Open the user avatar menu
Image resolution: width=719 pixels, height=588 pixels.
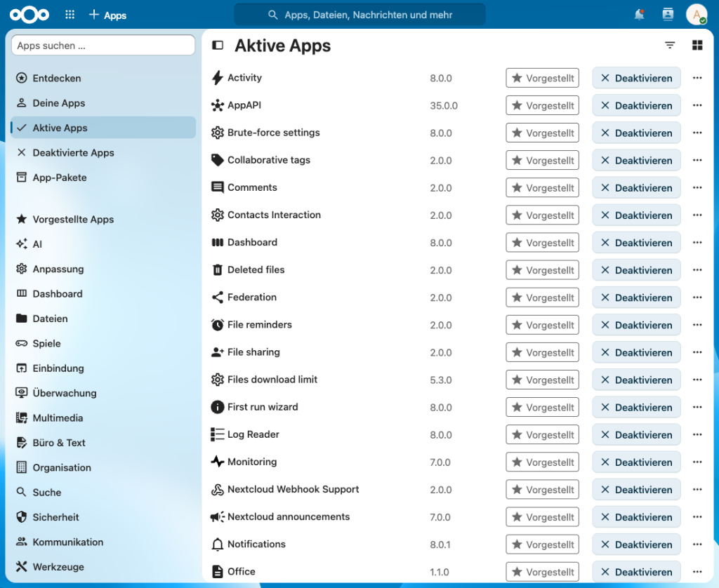pos(697,15)
